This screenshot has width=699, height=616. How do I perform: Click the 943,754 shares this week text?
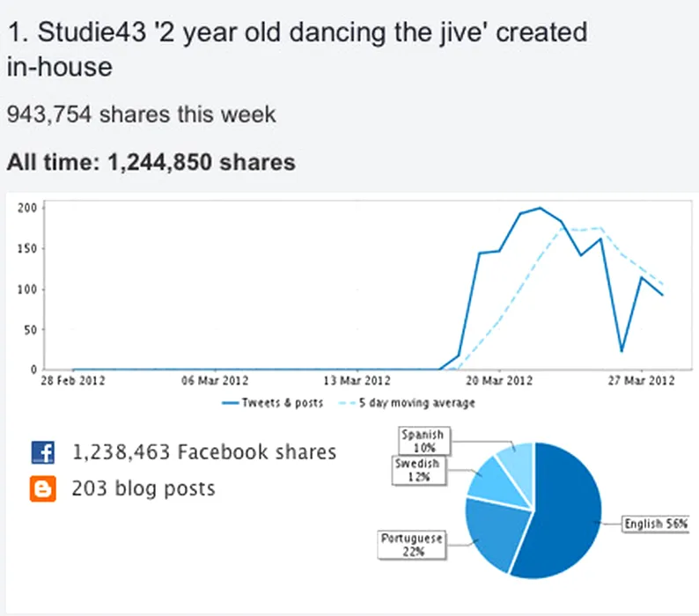click(x=142, y=114)
